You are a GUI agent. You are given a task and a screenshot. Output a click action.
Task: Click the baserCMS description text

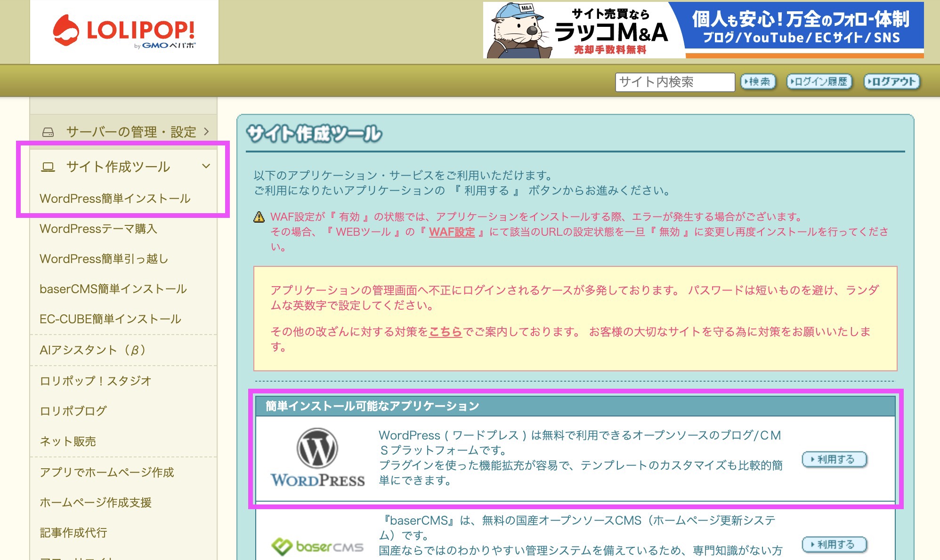click(580, 536)
